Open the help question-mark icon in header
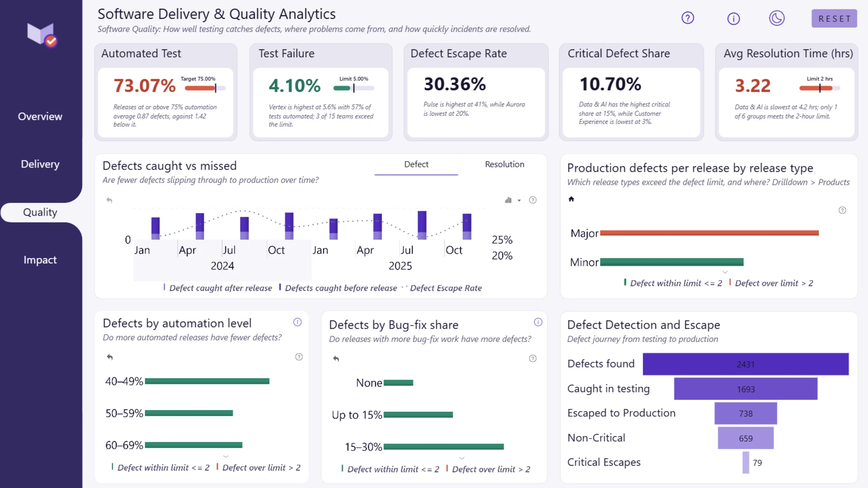The image size is (868, 488). tap(688, 18)
